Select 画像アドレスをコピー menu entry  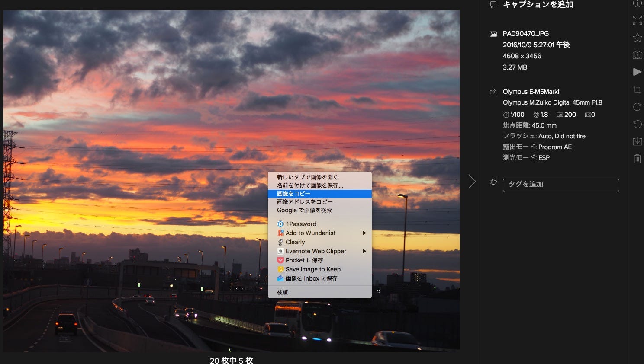click(320, 202)
